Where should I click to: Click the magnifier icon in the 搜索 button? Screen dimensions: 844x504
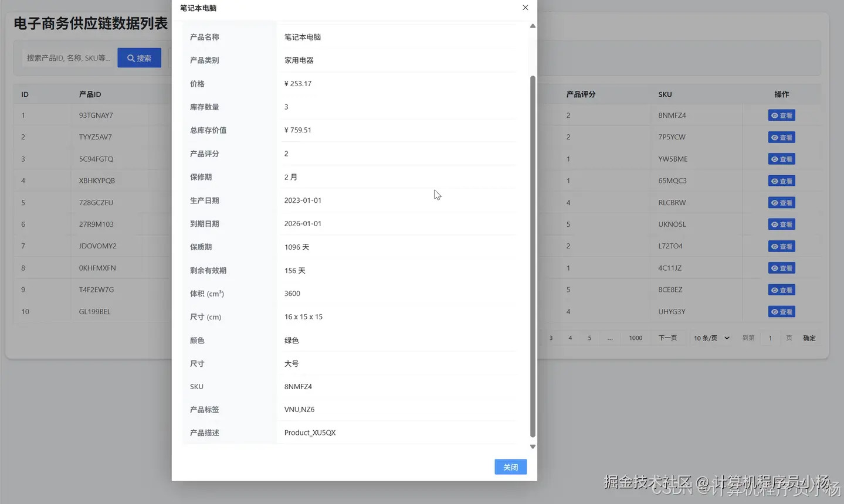click(130, 57)
